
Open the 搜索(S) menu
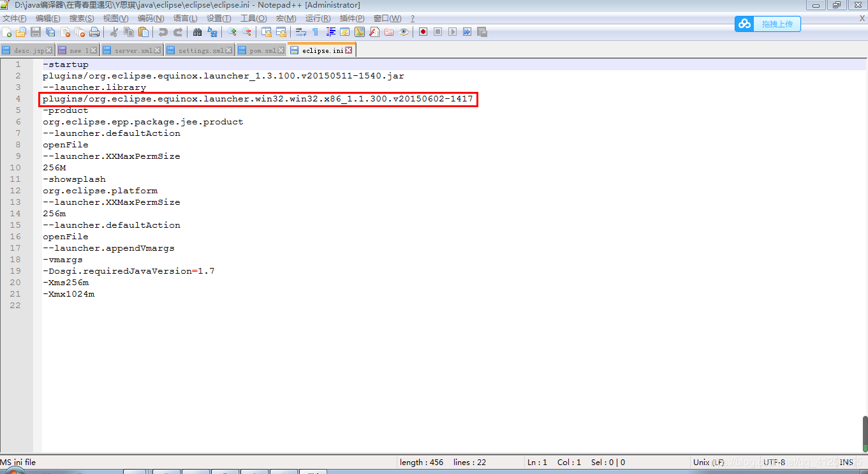coord(82,19)
